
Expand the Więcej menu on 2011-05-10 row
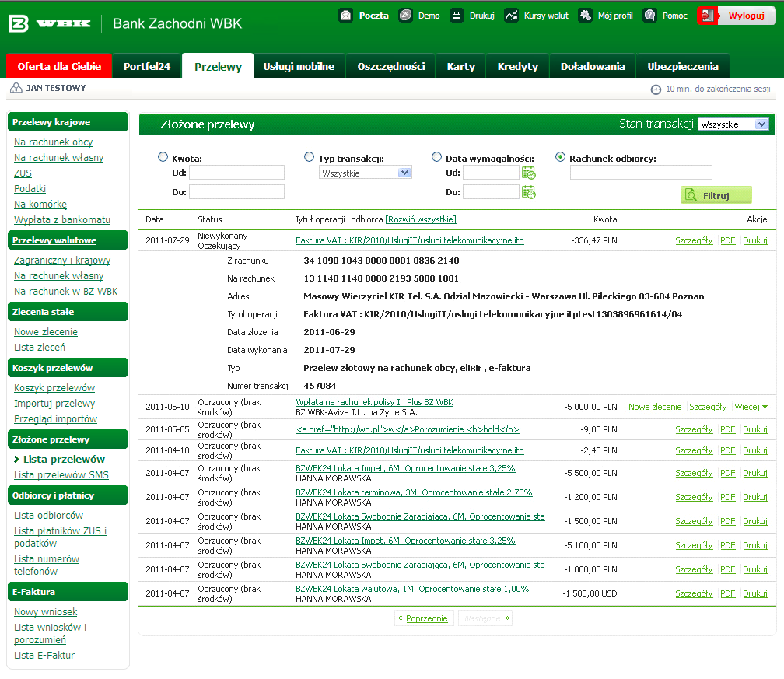pyautogui.click(x=751, y=407)
